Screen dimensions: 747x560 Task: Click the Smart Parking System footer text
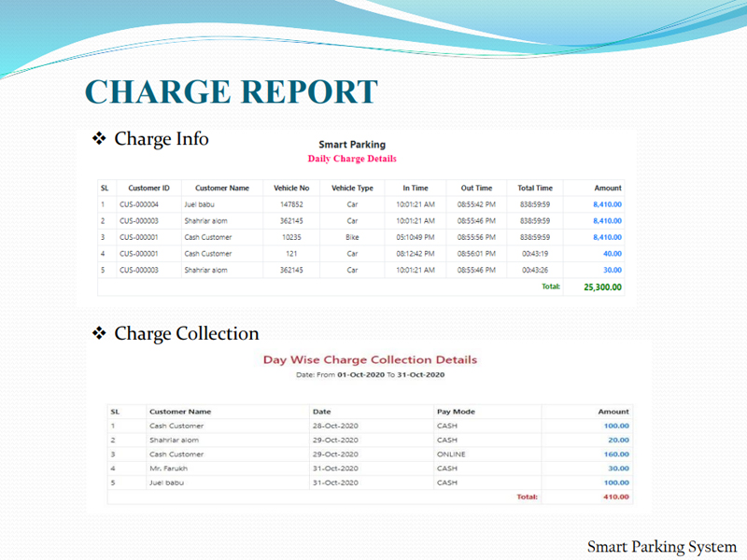coord(661,546)
